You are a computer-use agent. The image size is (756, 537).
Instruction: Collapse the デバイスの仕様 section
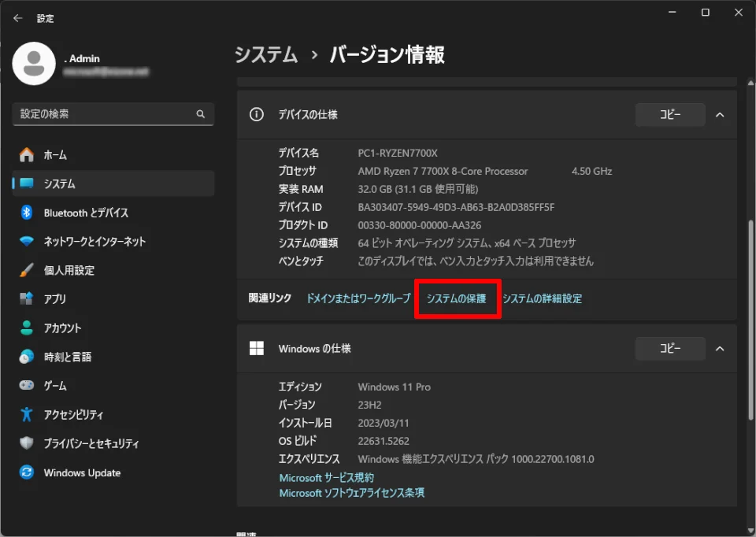720,115
